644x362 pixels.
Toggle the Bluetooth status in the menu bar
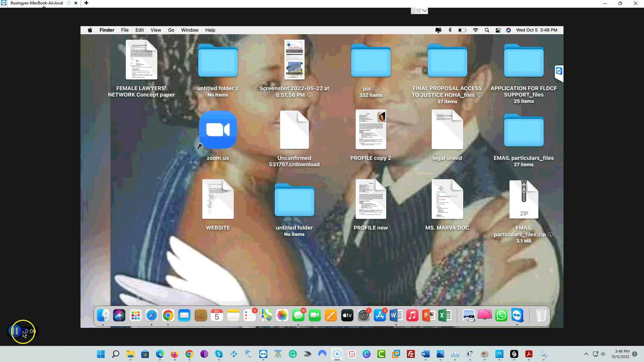coord(450,30)
